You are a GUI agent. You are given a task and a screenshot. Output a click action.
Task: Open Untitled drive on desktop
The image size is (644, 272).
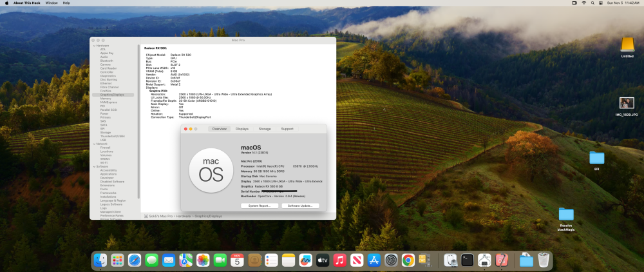pos(627,47)
